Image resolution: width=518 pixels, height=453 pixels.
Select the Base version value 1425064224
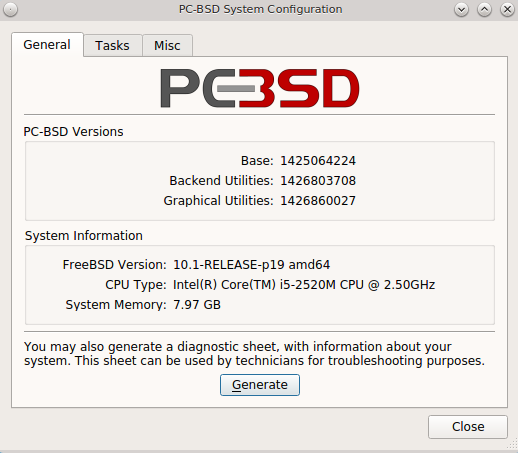click(318, 161)
